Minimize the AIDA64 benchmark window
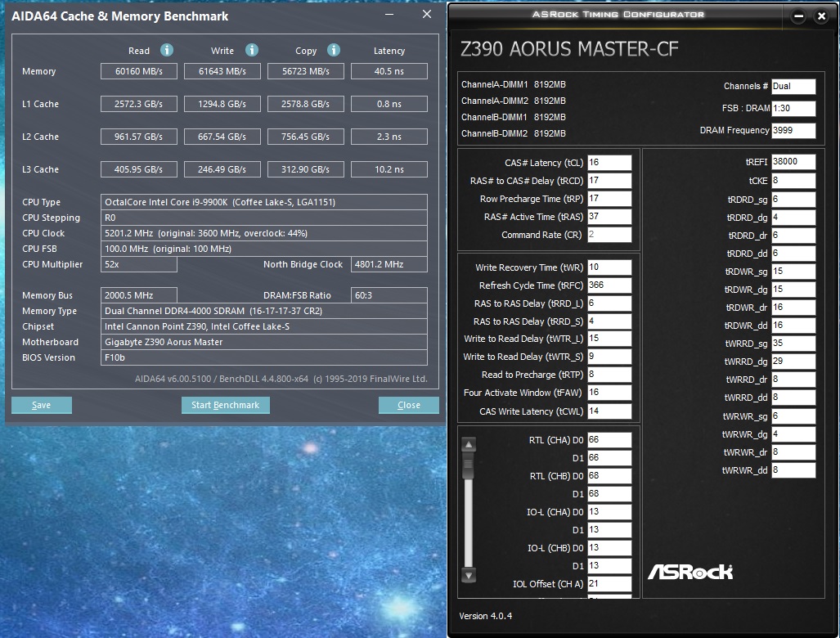Screen dimensions: 840x638 [389, 15]
